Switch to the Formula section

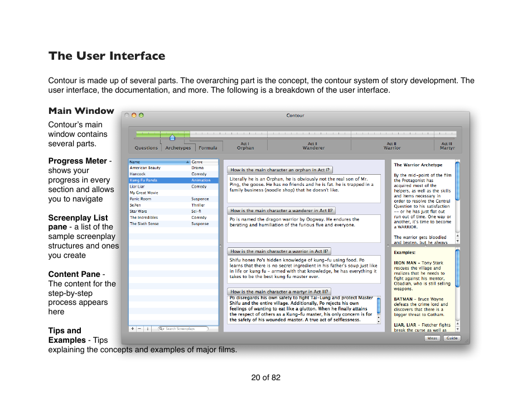click(208, 147)
